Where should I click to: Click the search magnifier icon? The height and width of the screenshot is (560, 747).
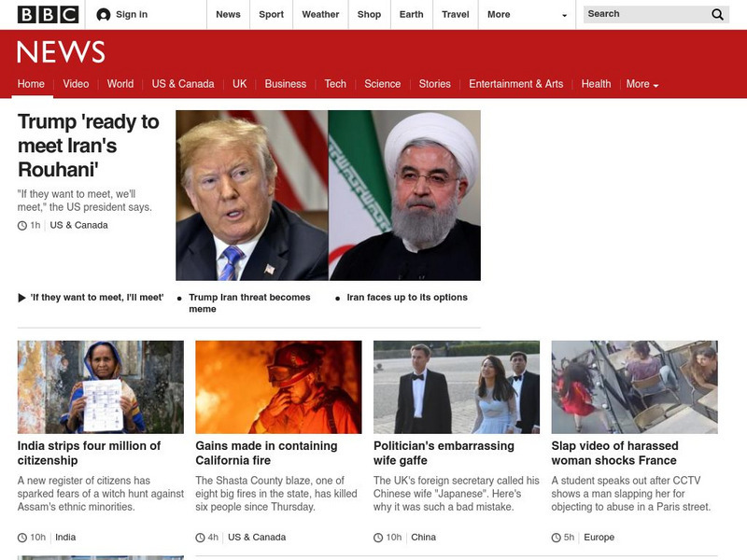pos(717,14)
